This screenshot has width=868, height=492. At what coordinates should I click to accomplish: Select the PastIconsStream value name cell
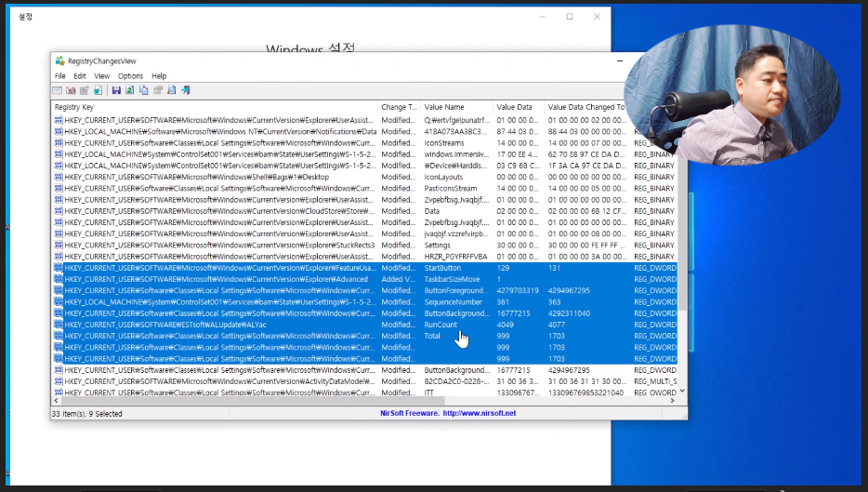coord(451,189)
